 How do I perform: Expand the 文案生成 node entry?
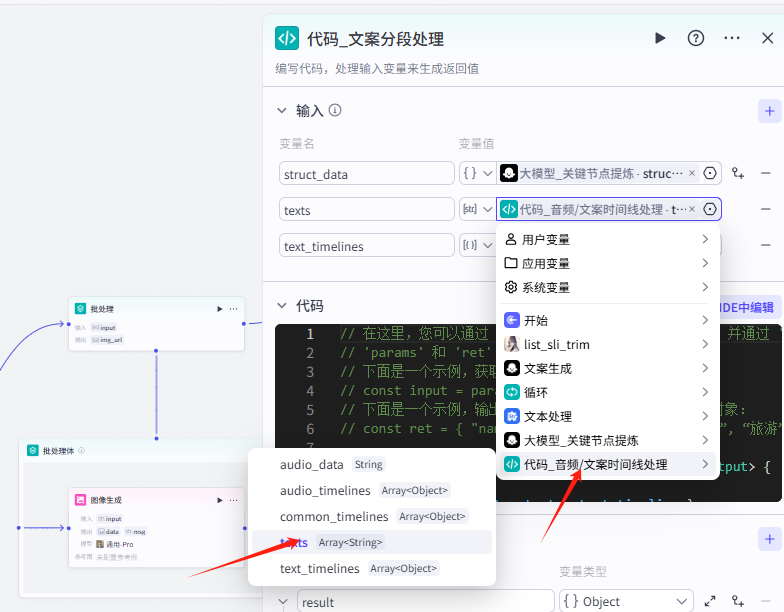608,368
